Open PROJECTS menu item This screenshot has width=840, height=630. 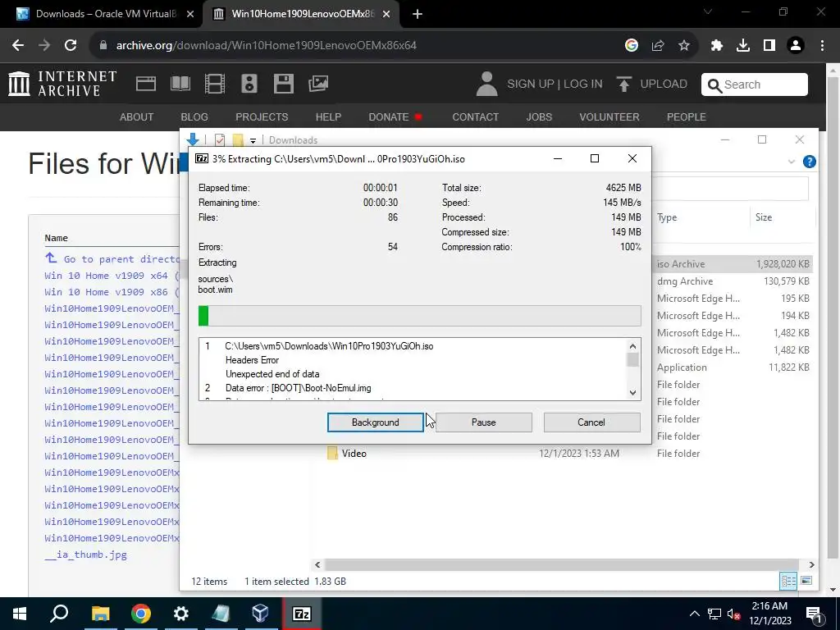[262, 116]
